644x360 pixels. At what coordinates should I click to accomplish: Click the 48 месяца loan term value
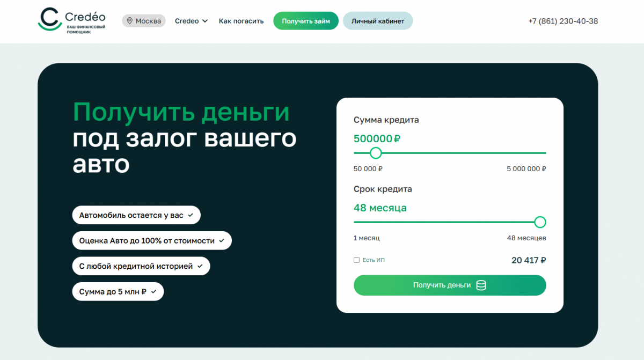(380, 208)
